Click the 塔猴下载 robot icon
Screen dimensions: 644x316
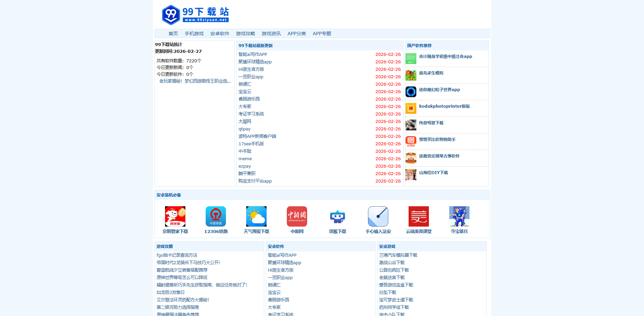click(337, 216)
